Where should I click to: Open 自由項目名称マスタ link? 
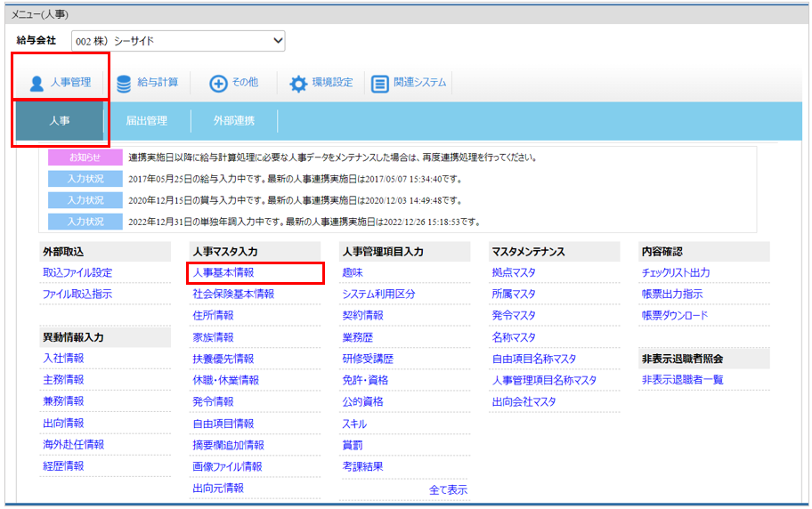click(x=534, y=359)
